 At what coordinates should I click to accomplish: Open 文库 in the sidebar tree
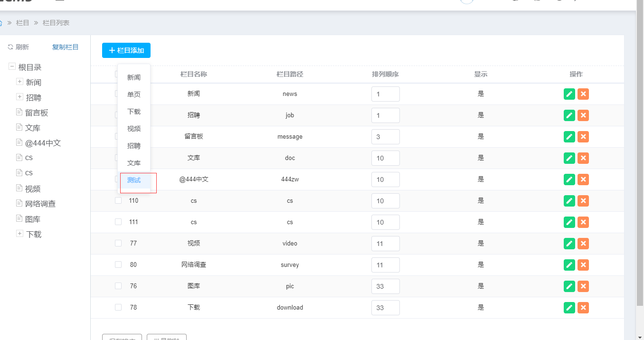pos(33,128)
